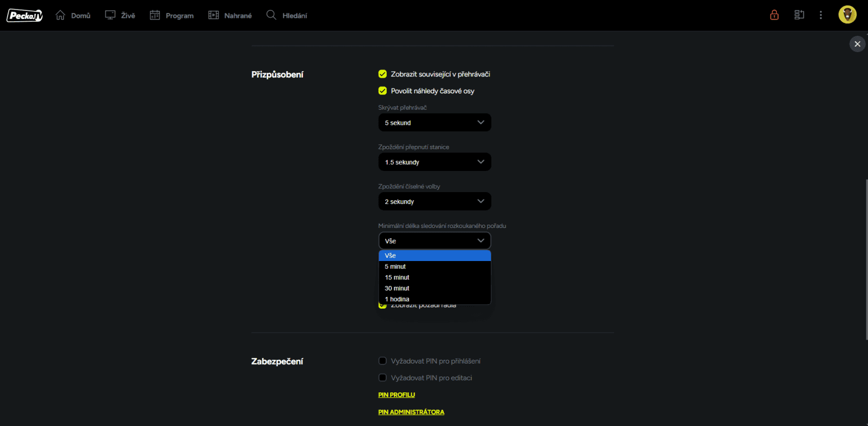Open the three-dot more menu
Image resolution: width=868 pixels, height=426 pixels.
pyautogui.click(x=821, y=15)
